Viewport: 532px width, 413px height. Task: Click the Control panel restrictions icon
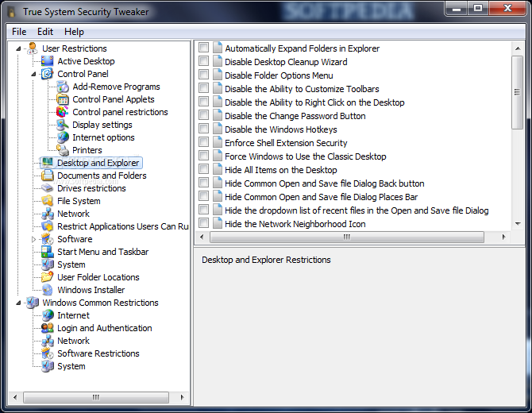tap(63, 112)
